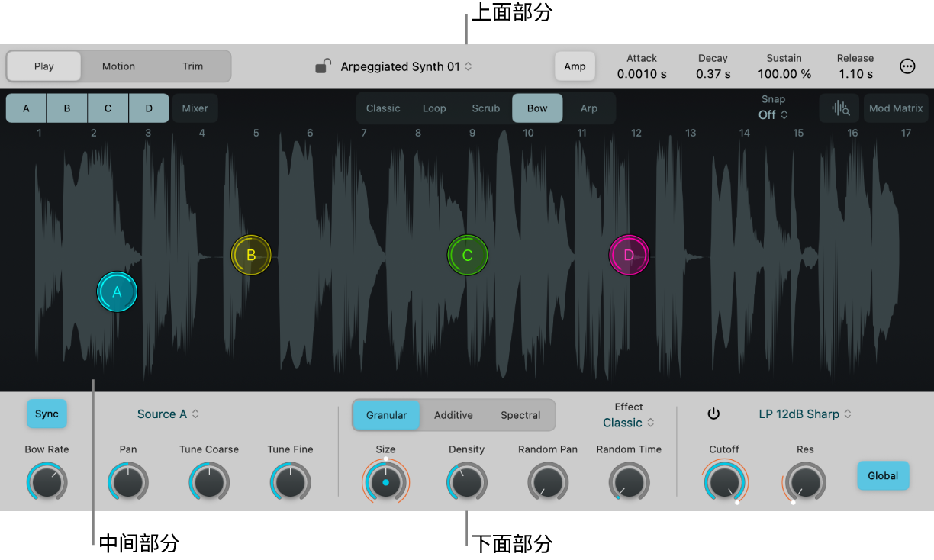
Task: Select the magenta source D marker
Action: [x=629, y=255]
